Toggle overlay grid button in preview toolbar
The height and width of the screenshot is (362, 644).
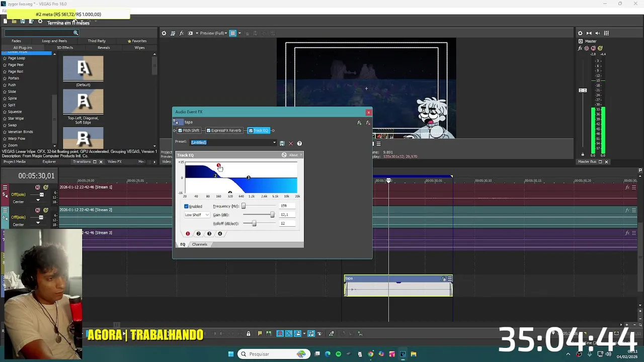coord(232,33)
